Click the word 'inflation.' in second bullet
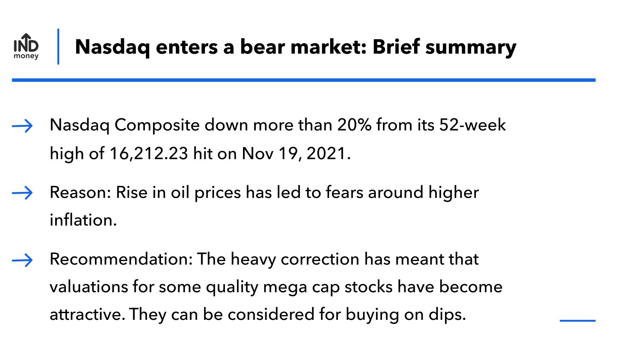Image resolution: width=644 pixels, height=345 pixels. [83, 220]
